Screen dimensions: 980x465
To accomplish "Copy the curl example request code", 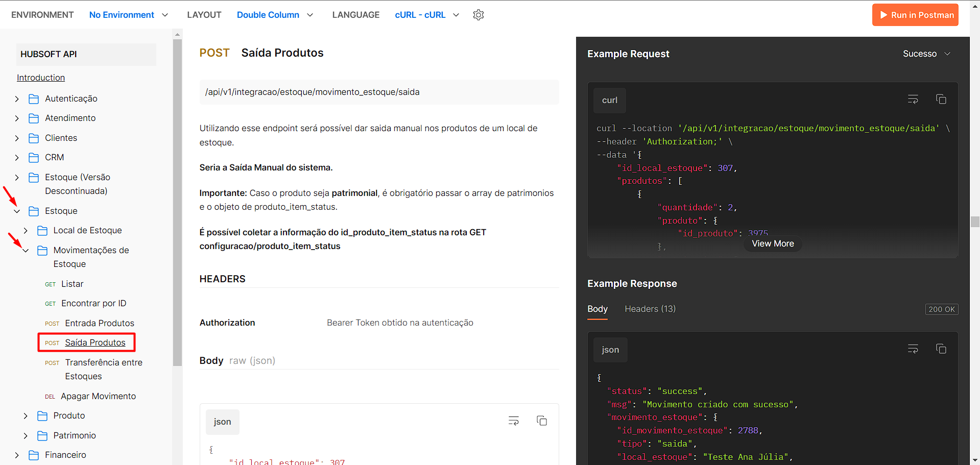I will (x=941, y=99).
